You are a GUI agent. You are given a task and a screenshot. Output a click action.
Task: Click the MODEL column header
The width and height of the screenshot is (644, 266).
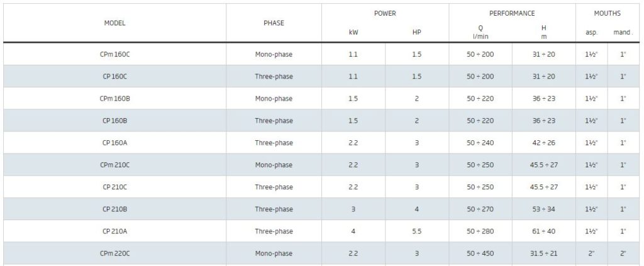(x=114, y=23)
